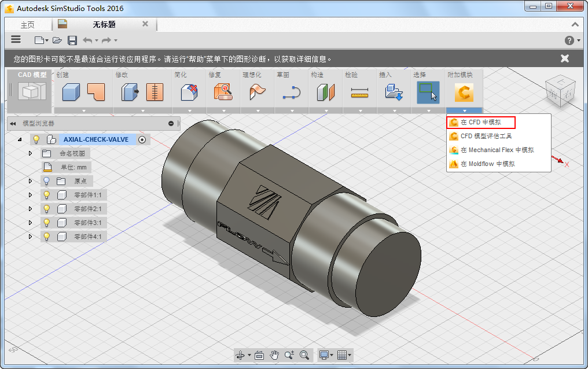Select the 修复 repair tool icon

pyautogui.click(x=223, y=92)
